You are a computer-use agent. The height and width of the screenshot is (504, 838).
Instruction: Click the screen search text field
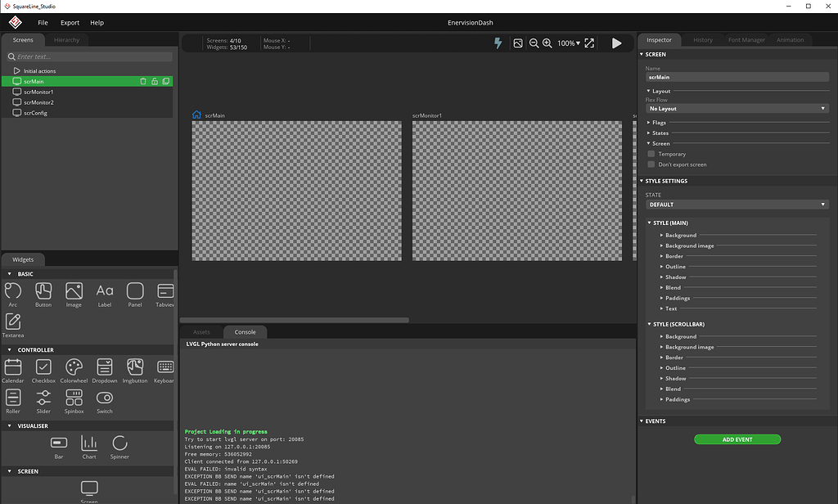point(90,57)
